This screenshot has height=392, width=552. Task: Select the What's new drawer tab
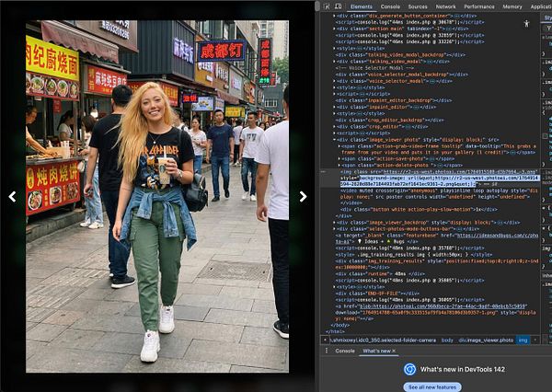click(376, 351)
